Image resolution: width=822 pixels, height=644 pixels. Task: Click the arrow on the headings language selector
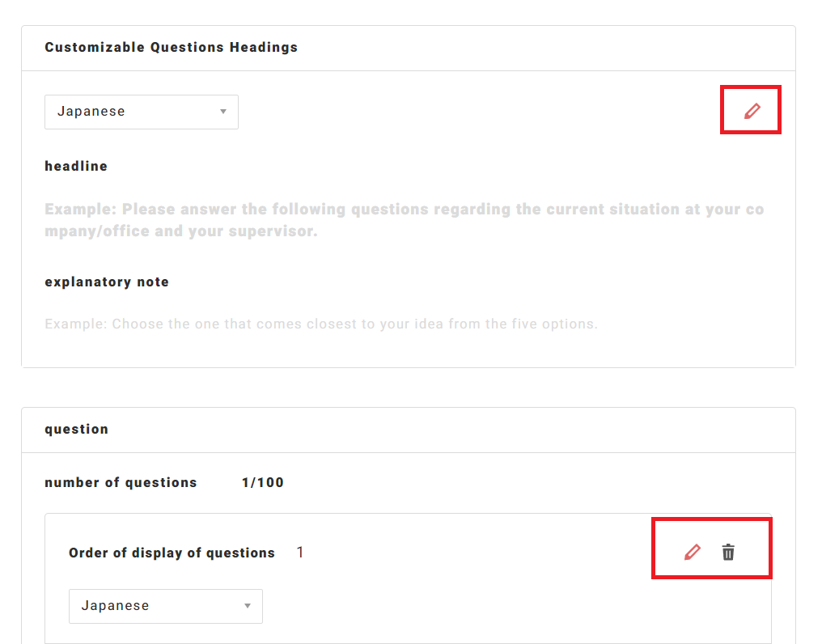click(223, 112)
